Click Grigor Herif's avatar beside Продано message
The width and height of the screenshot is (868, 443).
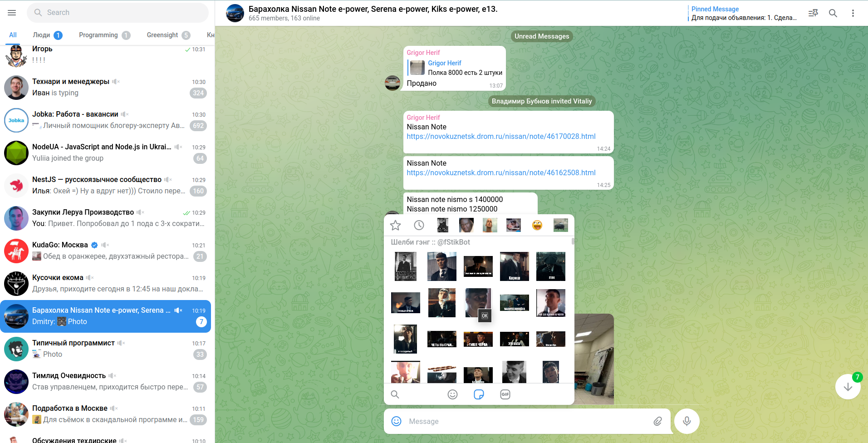pyautogui.click(x=392, y=83)
